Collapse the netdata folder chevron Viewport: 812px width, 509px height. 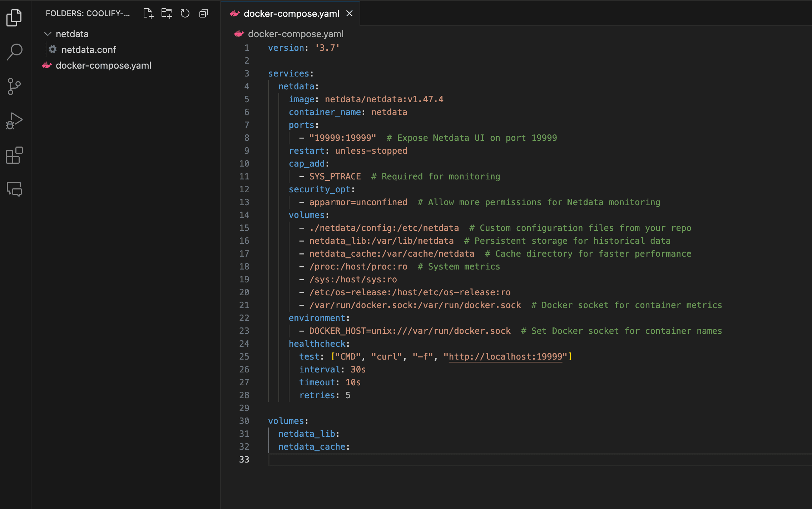(x=48, y=34)
